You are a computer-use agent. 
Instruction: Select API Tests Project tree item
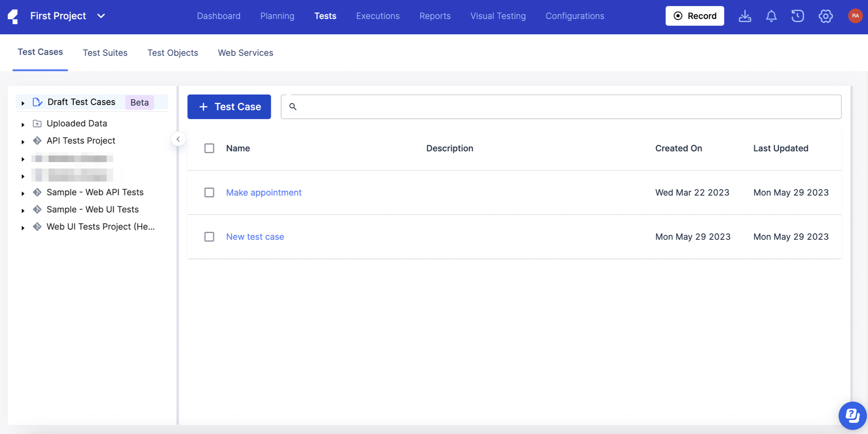click(81, 140)
